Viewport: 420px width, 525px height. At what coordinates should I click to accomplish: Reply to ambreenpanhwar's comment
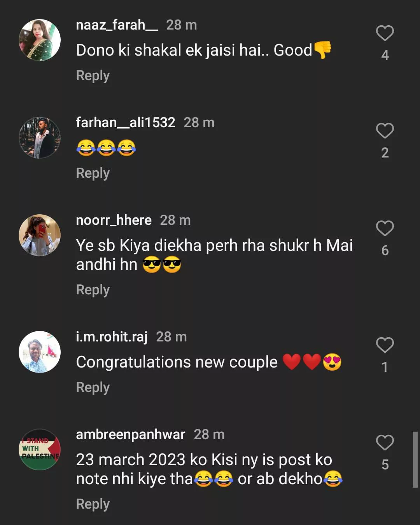click(x=93, y=504)
